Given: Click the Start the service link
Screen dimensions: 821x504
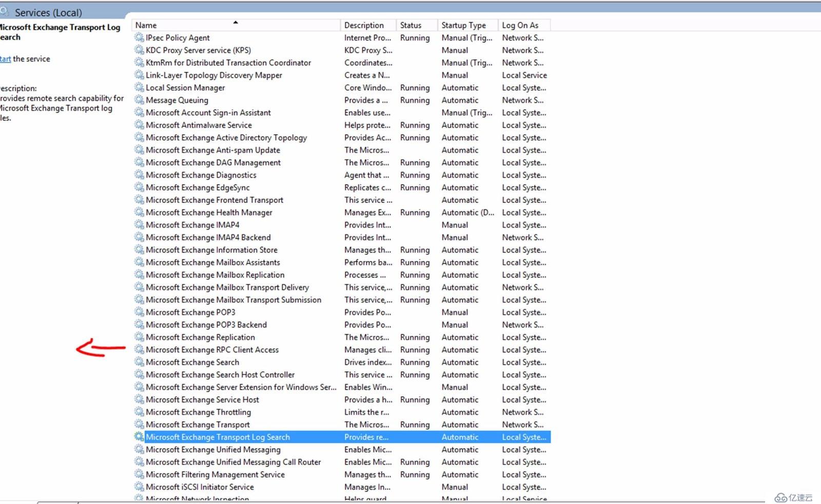Looking at the screenshot, I should [5, 59].
